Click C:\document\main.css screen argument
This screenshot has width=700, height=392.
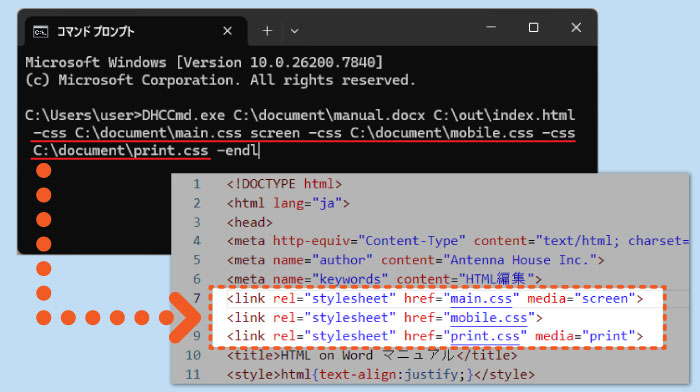[x=187, y=133]
